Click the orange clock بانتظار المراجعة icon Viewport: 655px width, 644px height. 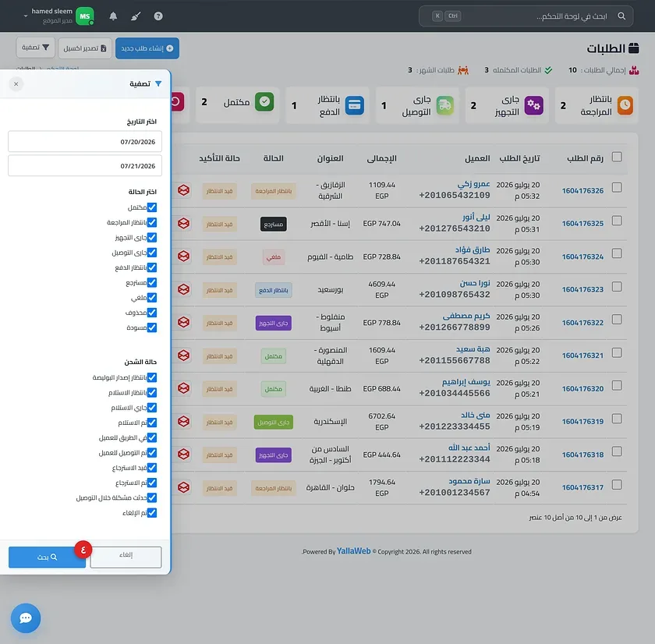click(x=625, y=105)
